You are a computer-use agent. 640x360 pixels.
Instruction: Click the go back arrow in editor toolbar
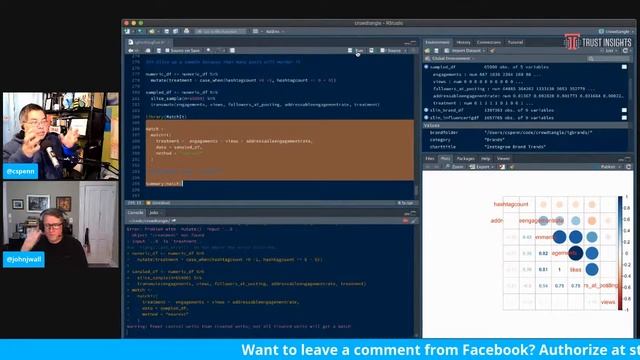[x=131, y=51]
